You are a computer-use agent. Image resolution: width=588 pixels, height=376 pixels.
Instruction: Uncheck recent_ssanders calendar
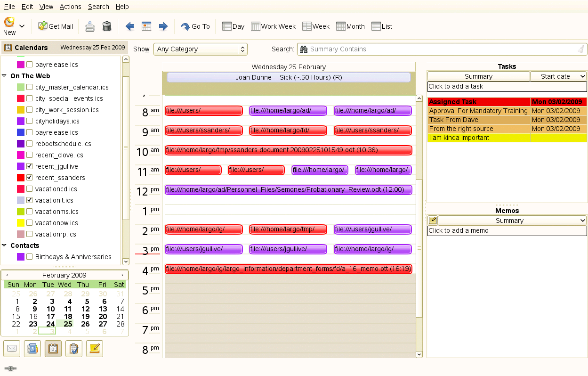pyautogui.click(x=29, y=178)
